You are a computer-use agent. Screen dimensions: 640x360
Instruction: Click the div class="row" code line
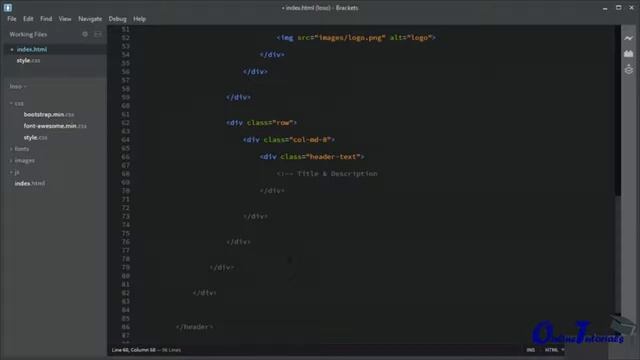261,122
